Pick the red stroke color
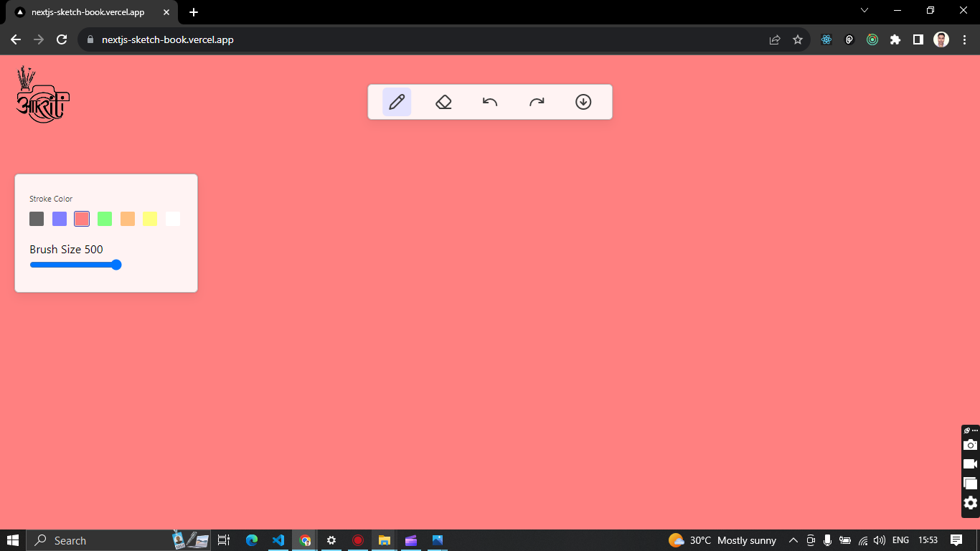 [x=82, y=219]
